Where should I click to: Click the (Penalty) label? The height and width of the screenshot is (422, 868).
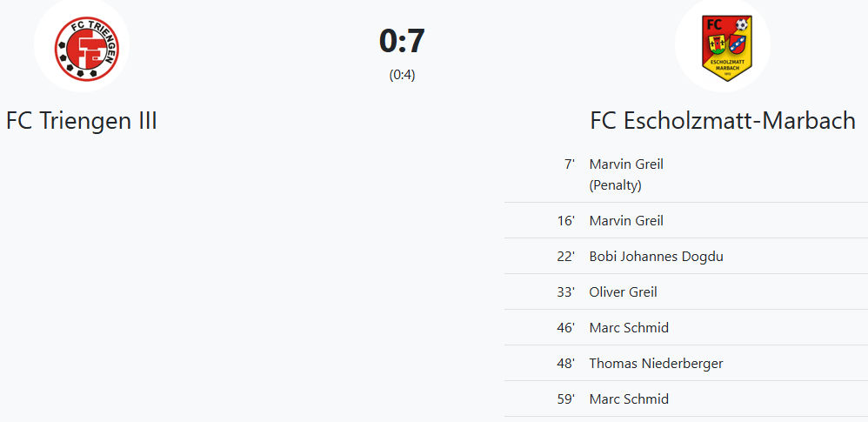[x=615, y=185]
